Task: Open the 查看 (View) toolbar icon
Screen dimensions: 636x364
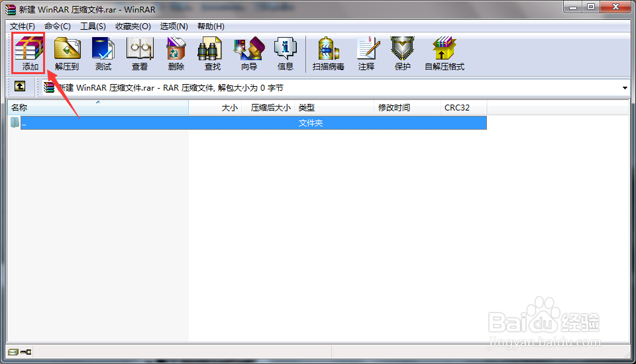Action: (140, 53)
